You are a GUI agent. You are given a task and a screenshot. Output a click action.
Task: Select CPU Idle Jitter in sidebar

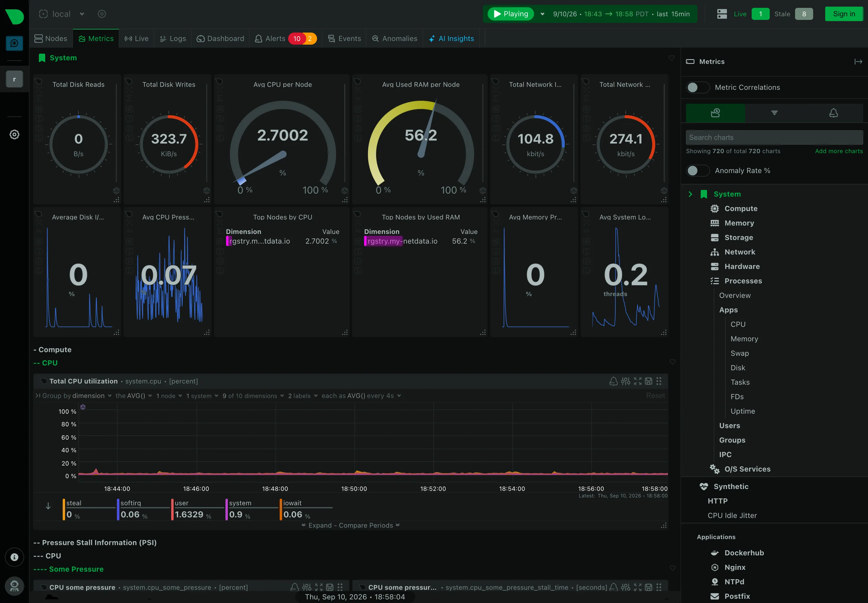click(732, 515)
